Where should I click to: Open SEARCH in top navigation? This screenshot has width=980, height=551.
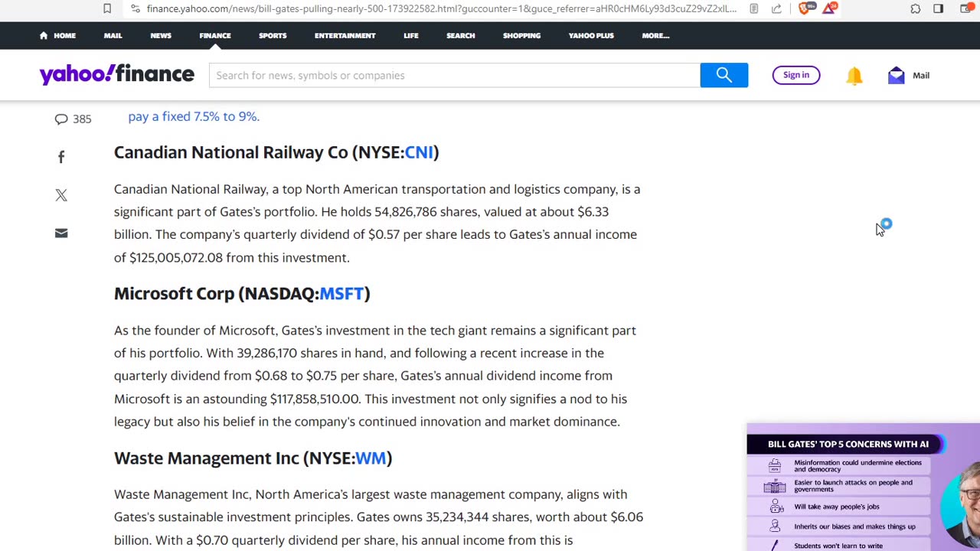pyautogui.click(x=461, y=35)
